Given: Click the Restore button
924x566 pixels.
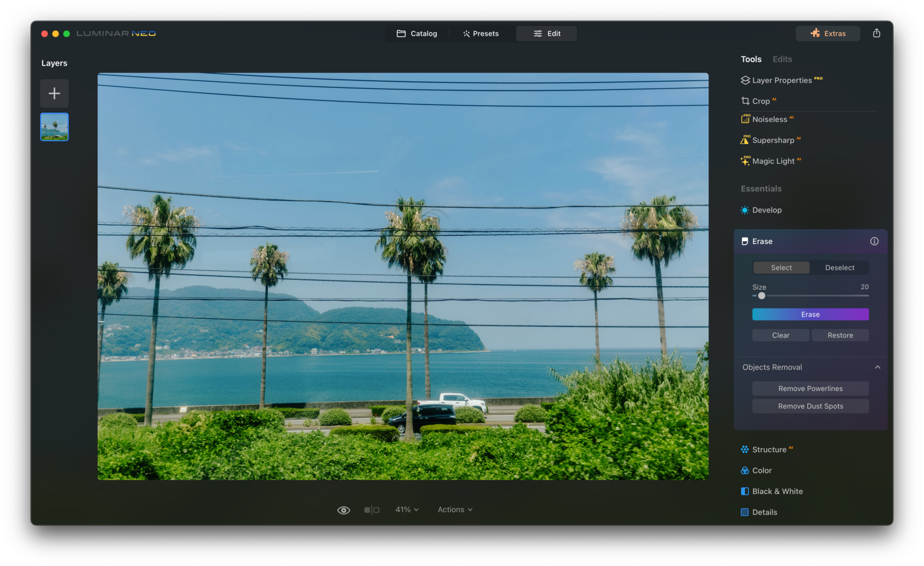Looking at the screenshot, I should tap(840, 335).
